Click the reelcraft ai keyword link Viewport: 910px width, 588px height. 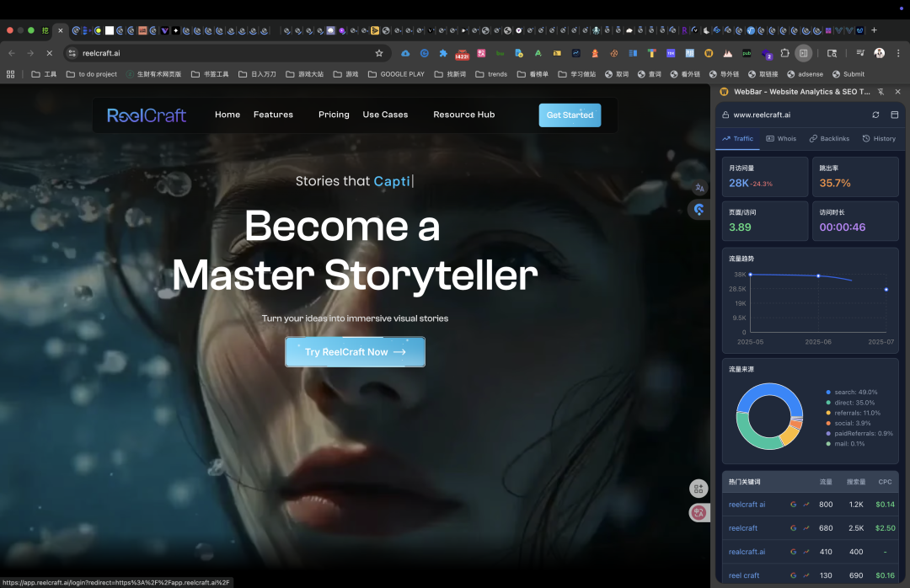pos(747,505)
